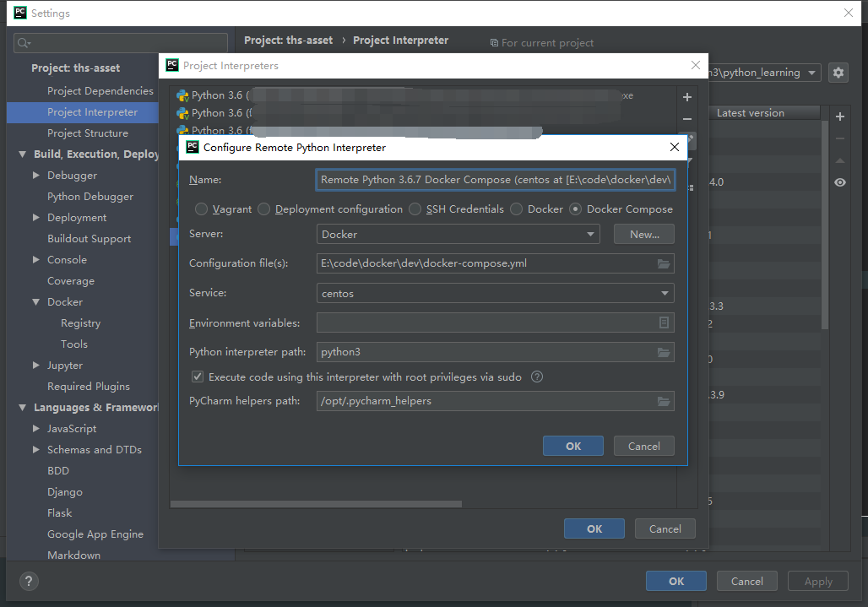Open Django settings page
The image size is (868, 607).
65,492
